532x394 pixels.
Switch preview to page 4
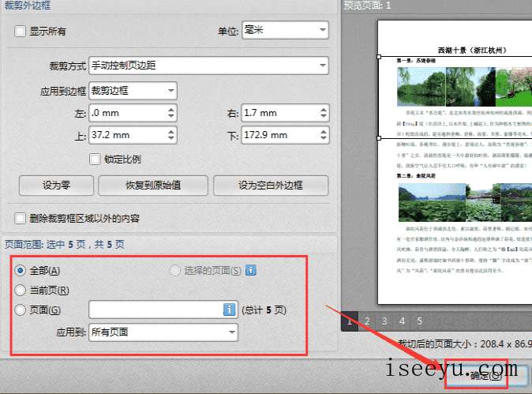click(x=402, y=321)
